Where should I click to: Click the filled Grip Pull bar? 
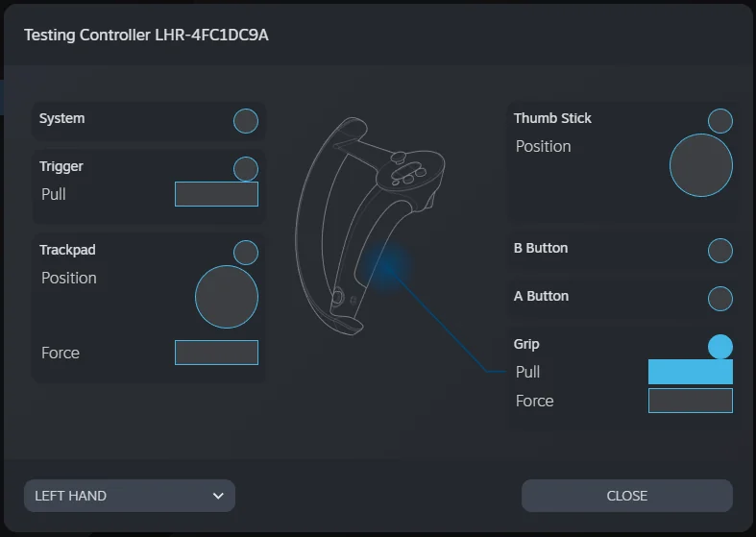point(691,372)
